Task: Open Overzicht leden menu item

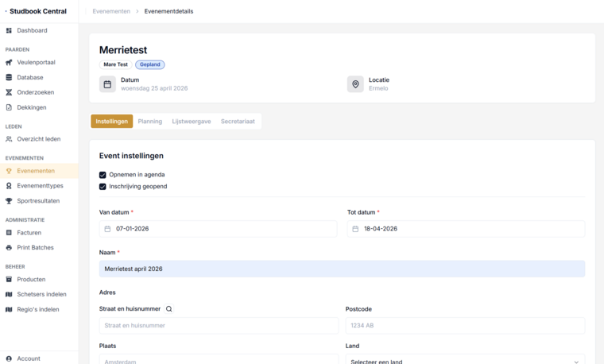Action: point(39,139)
